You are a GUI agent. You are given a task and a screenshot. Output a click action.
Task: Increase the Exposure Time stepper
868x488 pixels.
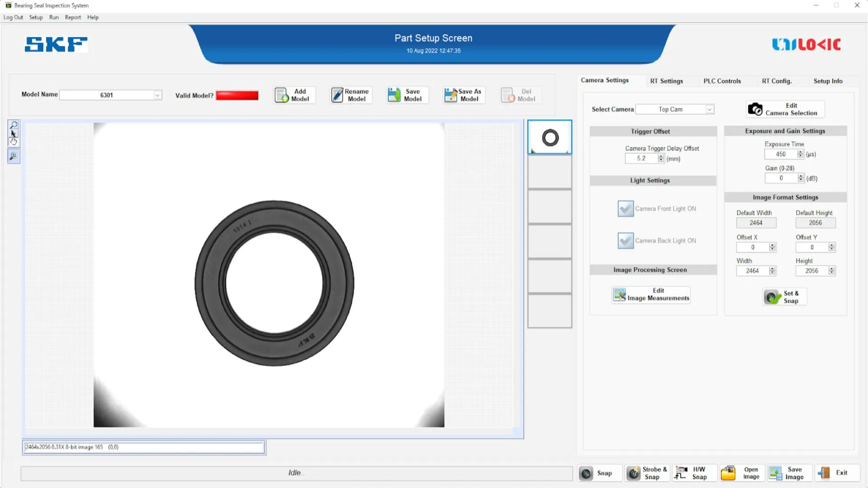[801, 152]
